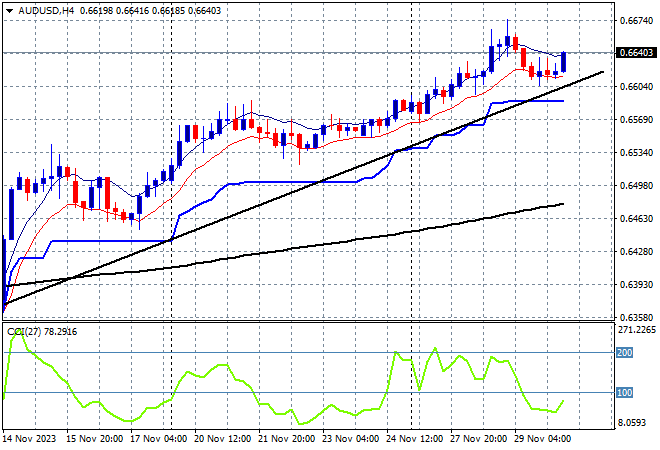Viewport: 660px width, 450px height.
Task: Click the triangle arrow beside AUDUSD,H4 title
Action: 9,9
